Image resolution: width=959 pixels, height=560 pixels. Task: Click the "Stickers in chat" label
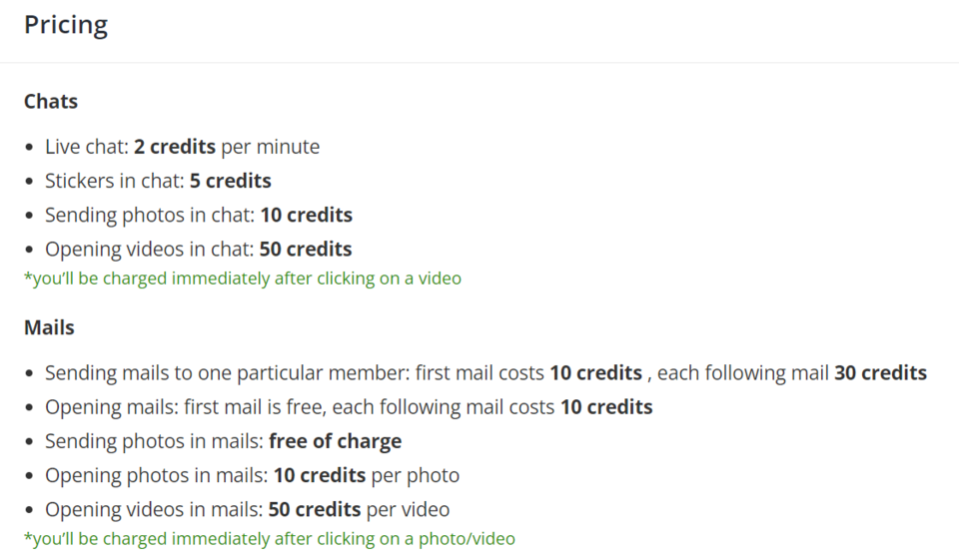(114, 181)
